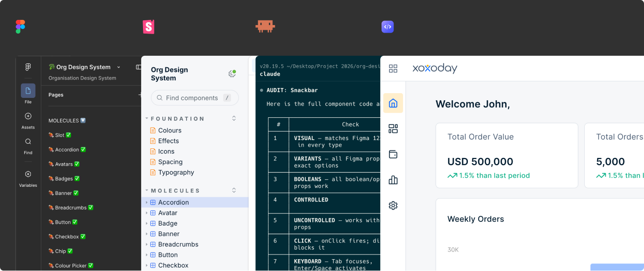This screenshot has width=644, height=271.
Task: Click the Storybook logo icon
Action: tap(149, 26)
